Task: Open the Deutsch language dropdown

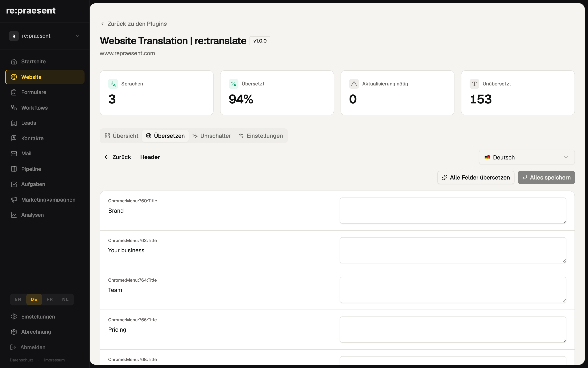Action: pyautogui.click(x=527, y=157)
